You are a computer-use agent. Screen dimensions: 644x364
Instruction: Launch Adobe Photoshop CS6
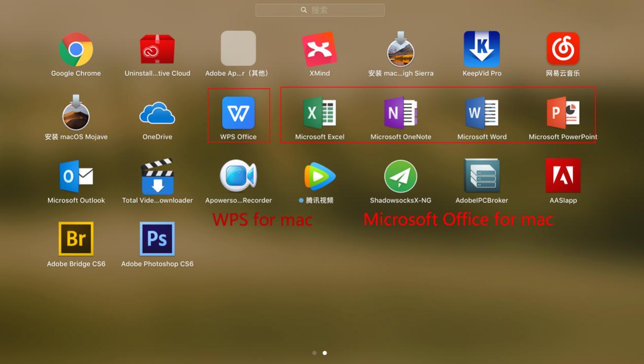coord(157,239)
